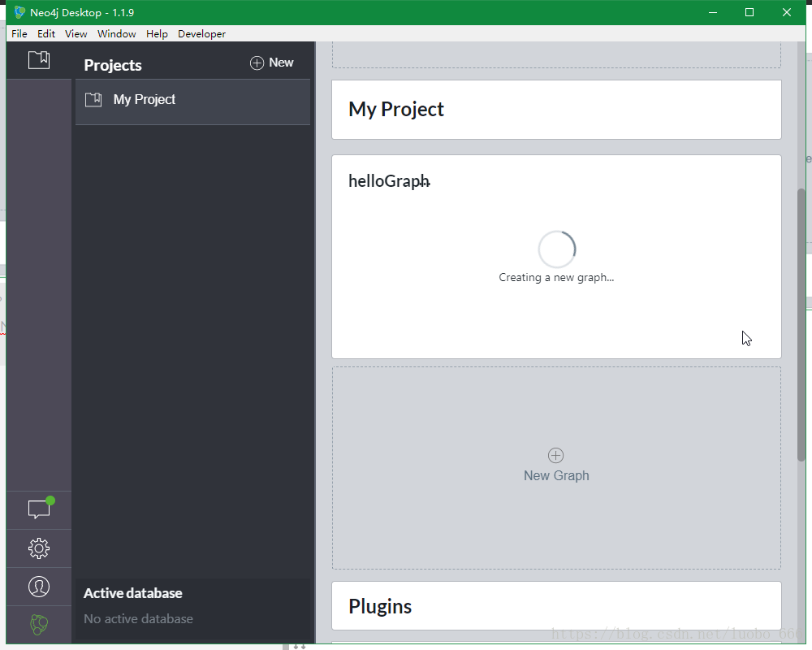Viewport: 812px width, 650px height.
Task: Click the helloGraph graph name
Action: tap(389, 181)
